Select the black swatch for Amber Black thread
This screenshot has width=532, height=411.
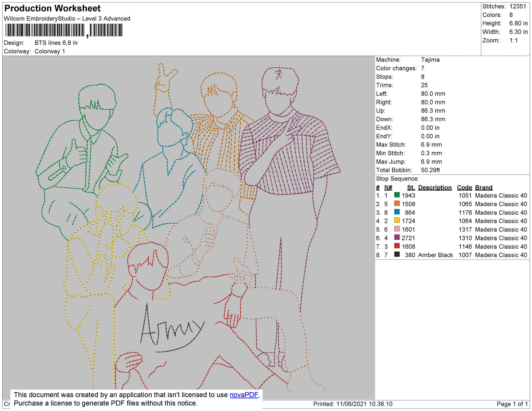(397, 254)
